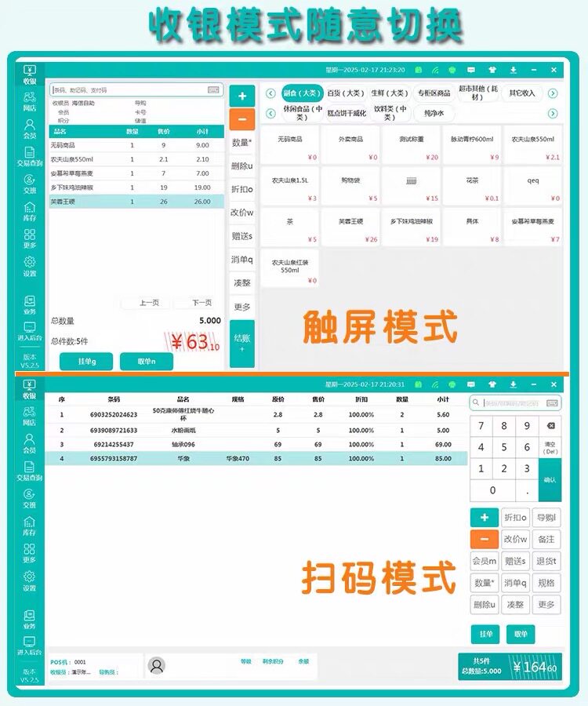Select 专柜区商品 category tab
Image resolution: width=588 pixels, height=706 pixels.
click(x=434, y=93)
